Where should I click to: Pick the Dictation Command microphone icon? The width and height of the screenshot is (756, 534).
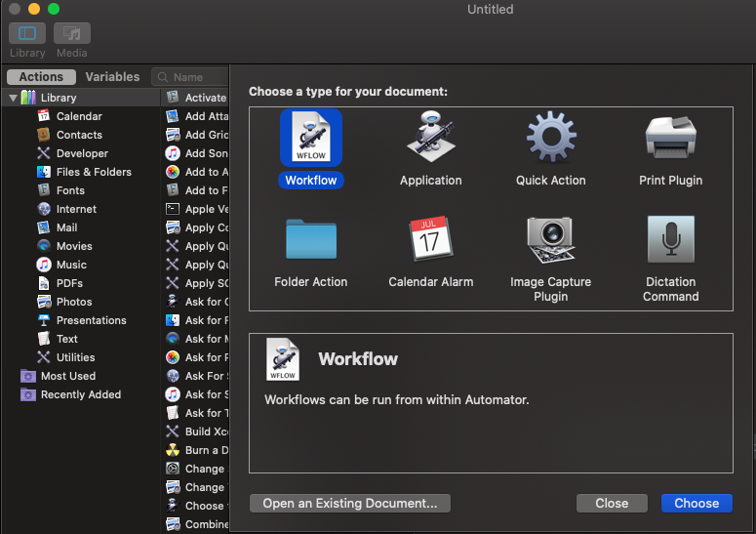point(671,239)
